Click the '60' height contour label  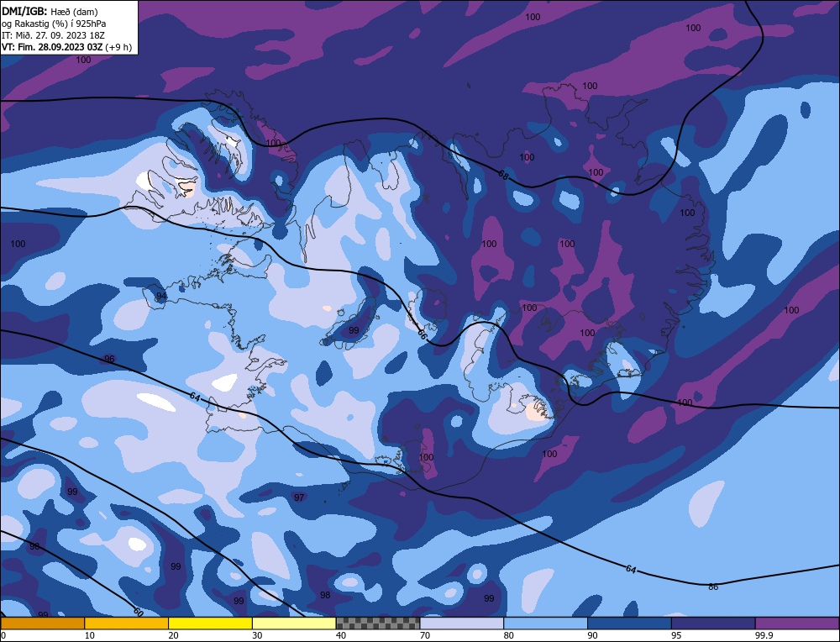(139, 612)
